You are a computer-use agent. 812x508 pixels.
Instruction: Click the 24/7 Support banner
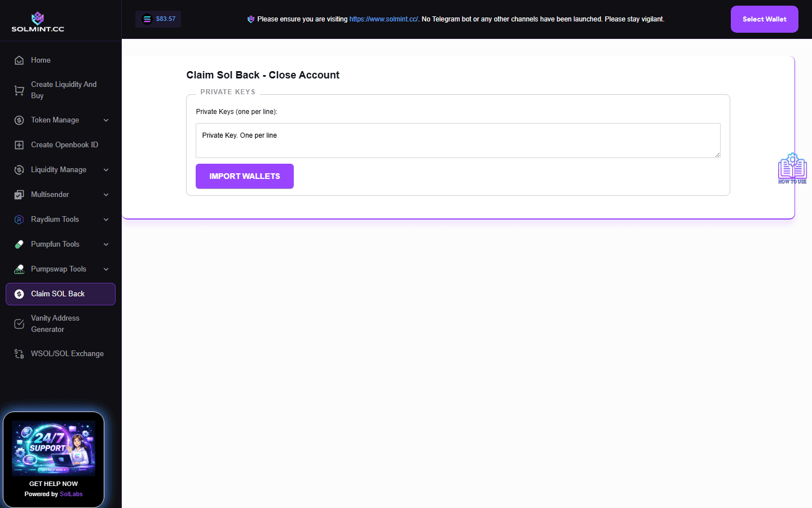click(x=54, y=445)
